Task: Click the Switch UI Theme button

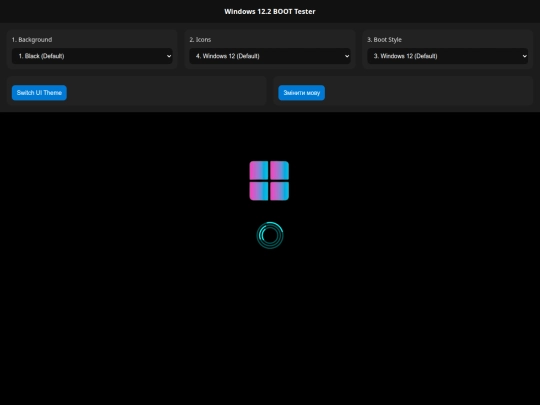Action: point(39,93)
